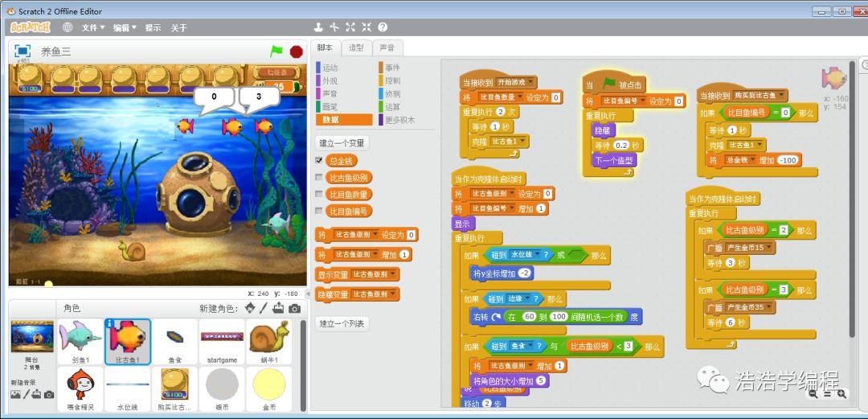Select the Shrink sprite tool
Viewport: 868px width, 419px height.
(x=366, y=27)
